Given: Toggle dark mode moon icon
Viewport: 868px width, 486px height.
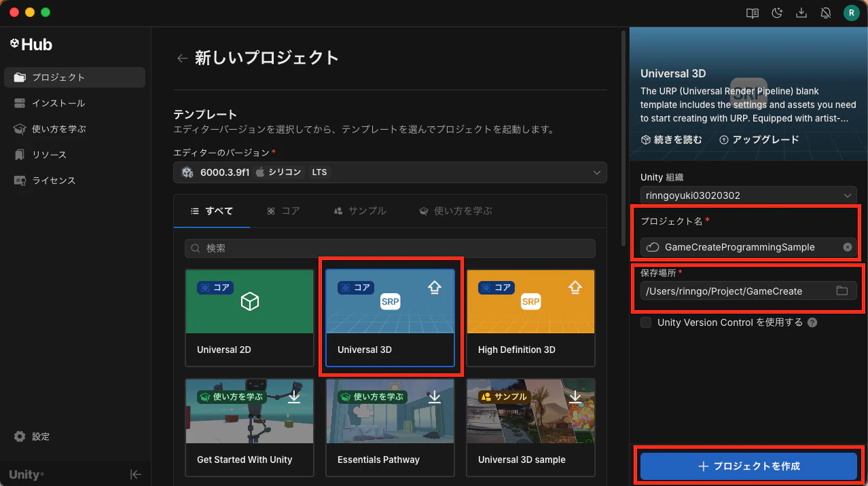Looking at the screenshot, I should point(778,13).
